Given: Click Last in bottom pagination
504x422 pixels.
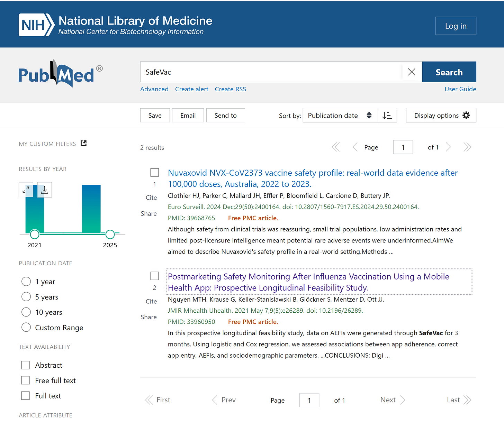Looking at the screenshot, I should tap(459, 400).
